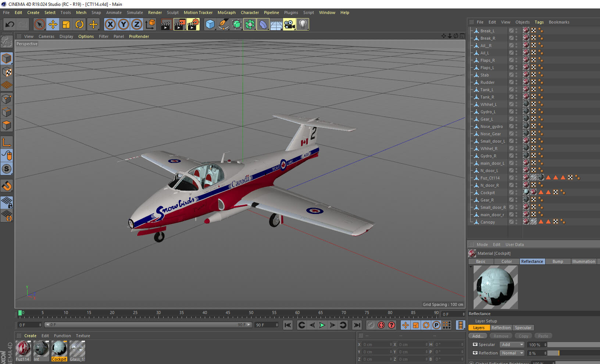Enable Make Editable in left toolbar
This screenshot has width=600, height=364.
tap(7, 42)
